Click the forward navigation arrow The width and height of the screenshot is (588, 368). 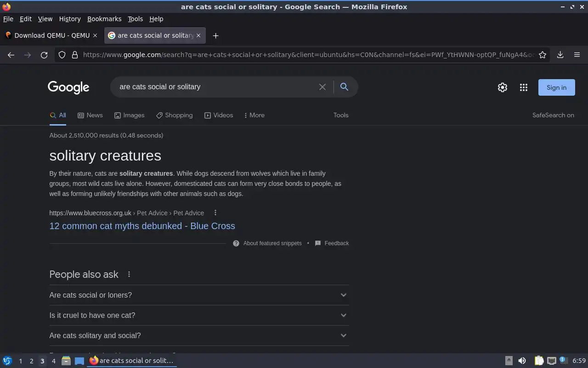(x=28, y=55)
